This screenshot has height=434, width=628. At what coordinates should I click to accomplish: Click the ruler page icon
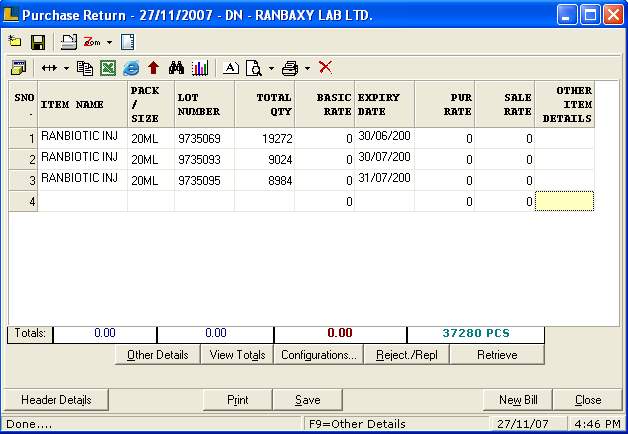127,42
